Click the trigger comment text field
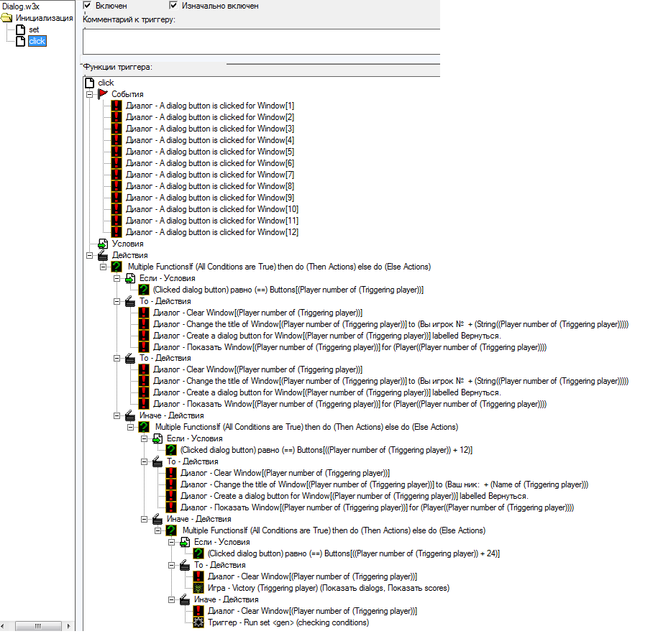 (261, 41)
